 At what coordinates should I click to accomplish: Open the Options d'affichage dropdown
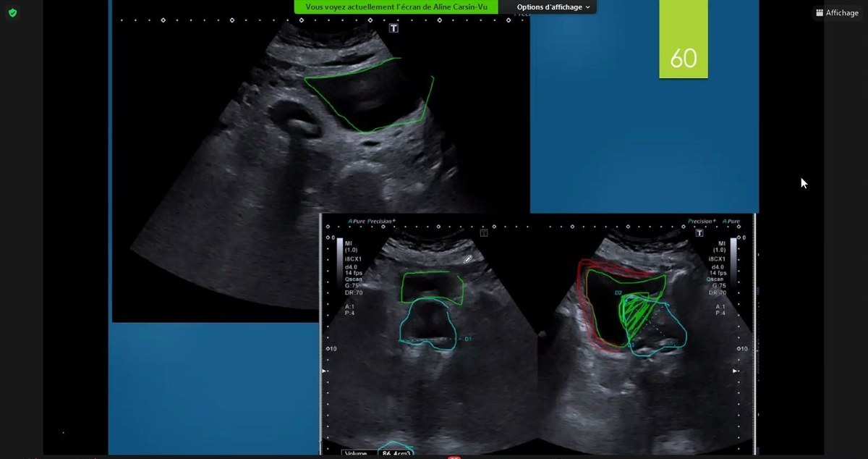(553, 7)
